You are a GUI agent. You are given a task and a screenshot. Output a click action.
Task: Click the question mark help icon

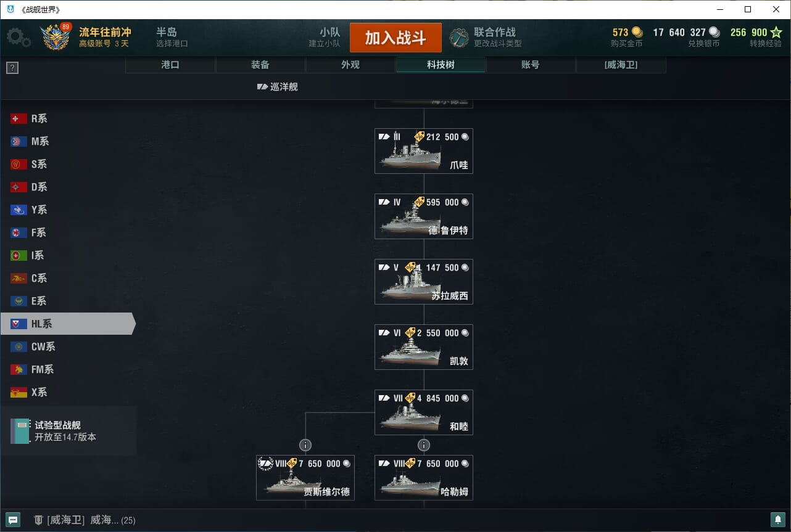(12, 68)
